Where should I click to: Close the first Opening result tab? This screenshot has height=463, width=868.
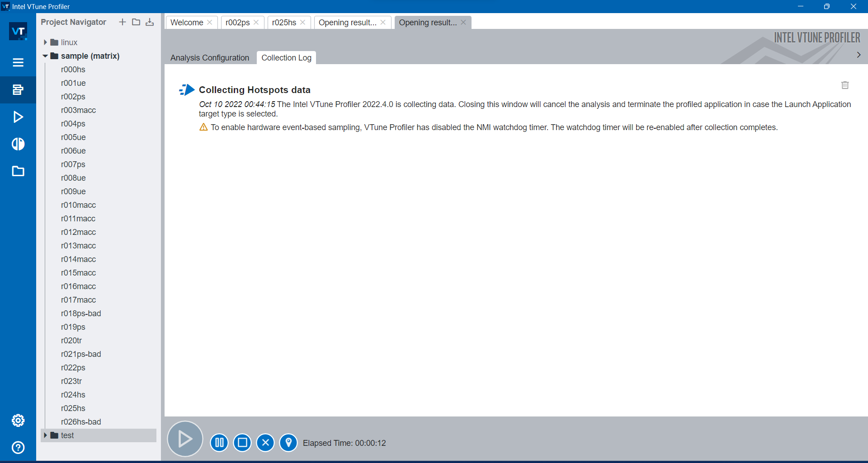click(383, 22)
